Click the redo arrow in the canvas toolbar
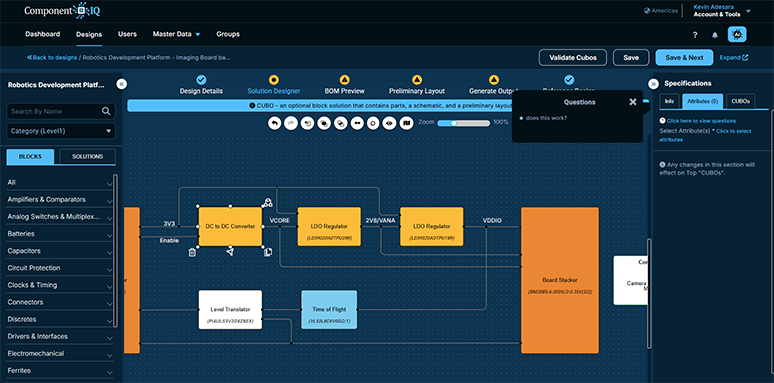 pos(291,123)
